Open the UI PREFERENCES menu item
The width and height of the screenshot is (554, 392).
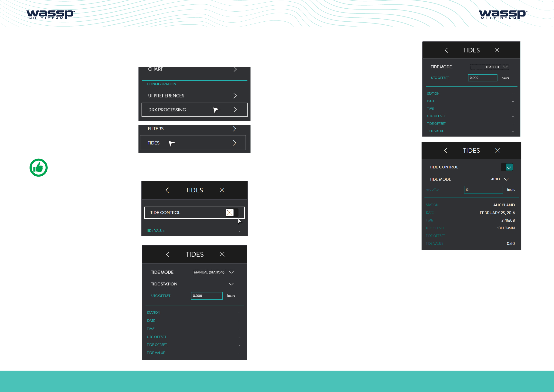[194, 96]
